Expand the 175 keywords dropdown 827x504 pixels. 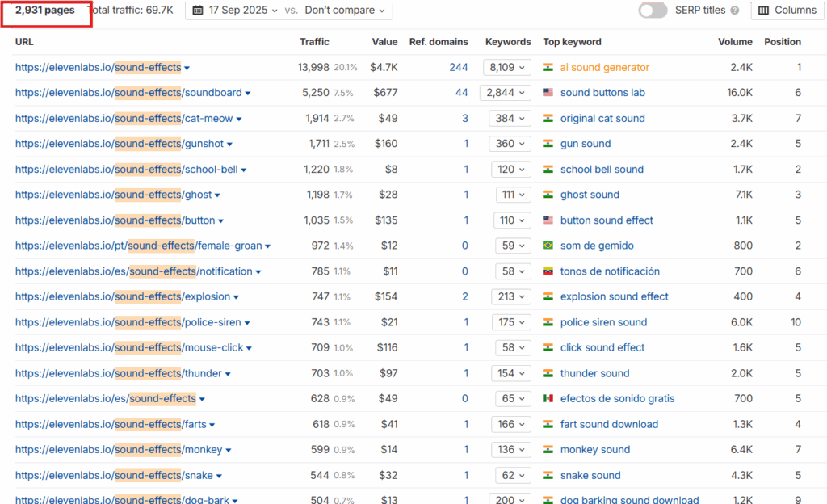(x=510, y=322)
